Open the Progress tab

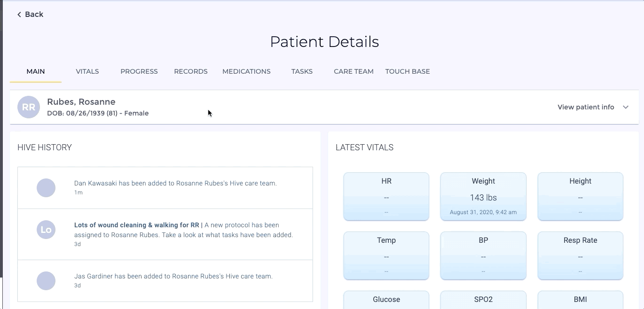[x=139, y=71]
